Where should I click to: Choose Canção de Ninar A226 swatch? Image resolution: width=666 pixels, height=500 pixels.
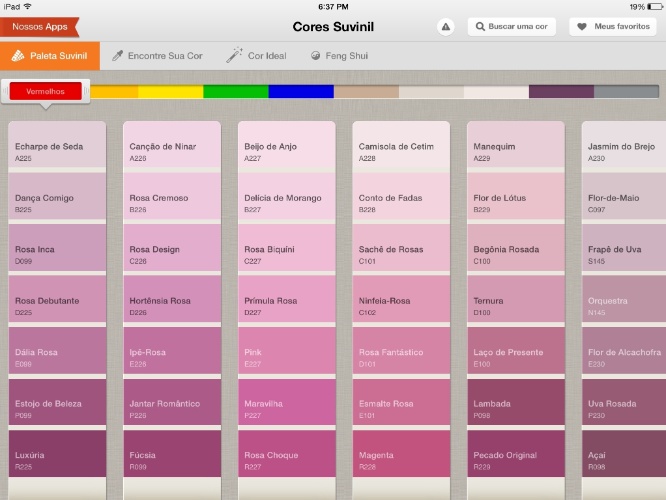(x=172, y=144)
